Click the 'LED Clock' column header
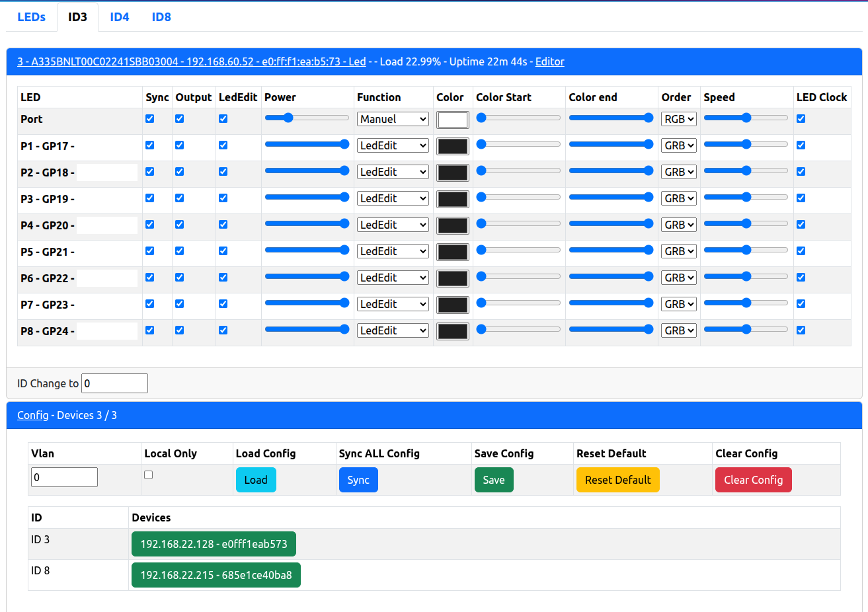The width and height of the screenshot is (868, 612). (x=822, y=97)
